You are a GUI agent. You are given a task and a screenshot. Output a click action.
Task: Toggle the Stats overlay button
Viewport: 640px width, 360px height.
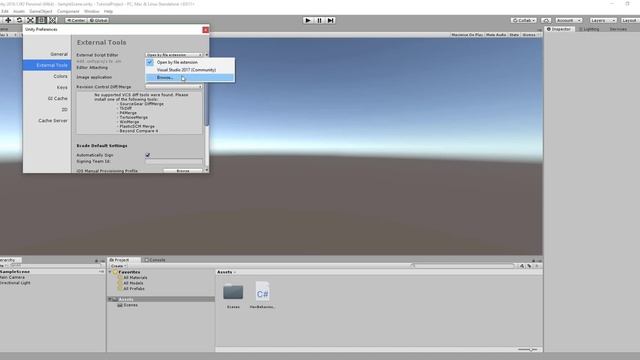click(x=514, y=35)
